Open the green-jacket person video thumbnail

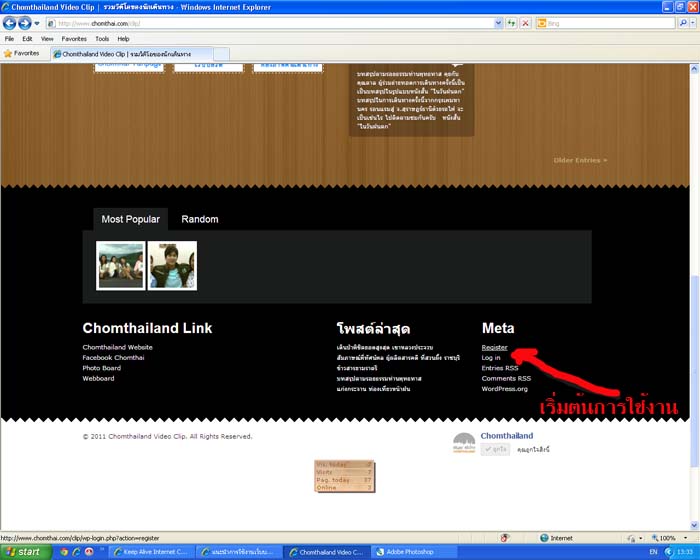click(172, 266)
